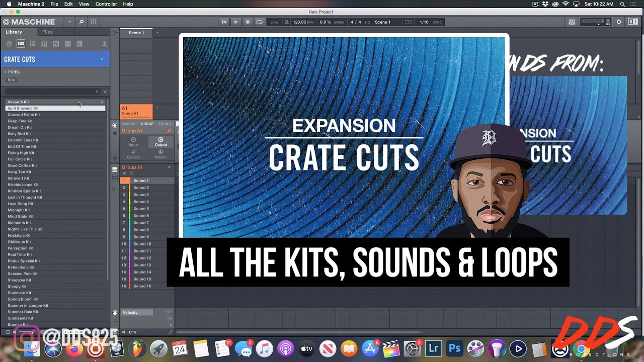The width and height of the screenshot is (644, 362).
Task: Show channel properties knob icon
Action: [115, 125]
